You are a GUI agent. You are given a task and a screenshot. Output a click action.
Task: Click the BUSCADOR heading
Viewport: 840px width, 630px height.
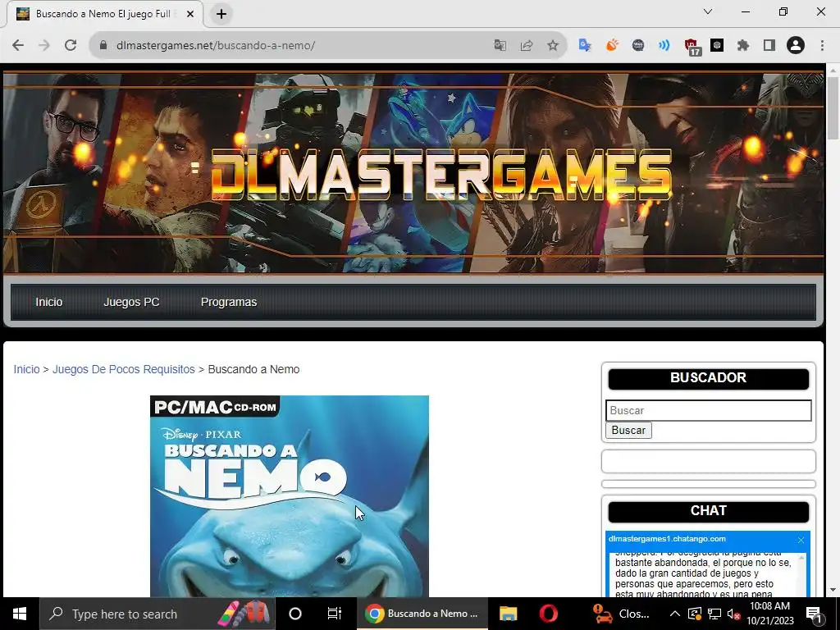[x=708, y=378]
